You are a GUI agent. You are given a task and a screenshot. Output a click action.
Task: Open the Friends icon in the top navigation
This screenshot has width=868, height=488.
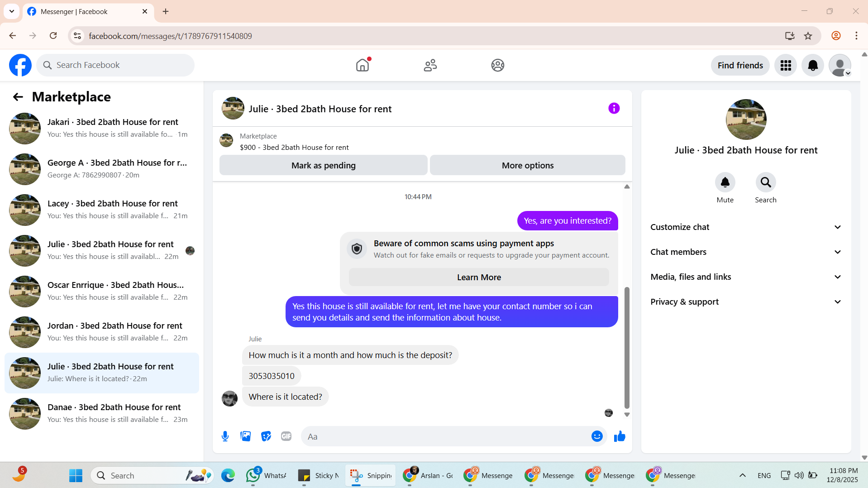coord(430,65)
